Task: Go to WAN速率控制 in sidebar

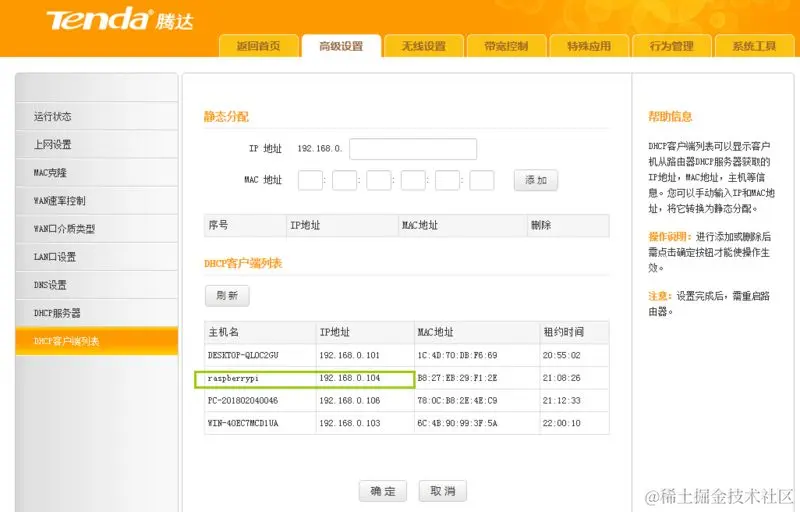Action: coord(97,200)
